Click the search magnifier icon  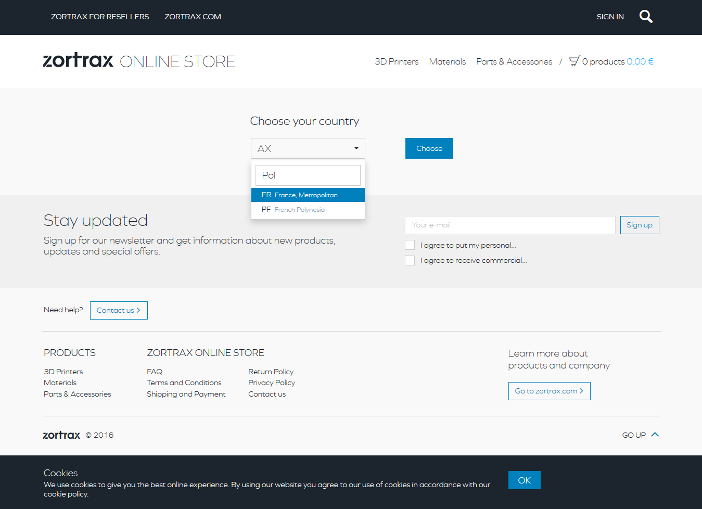pos(646,16)
